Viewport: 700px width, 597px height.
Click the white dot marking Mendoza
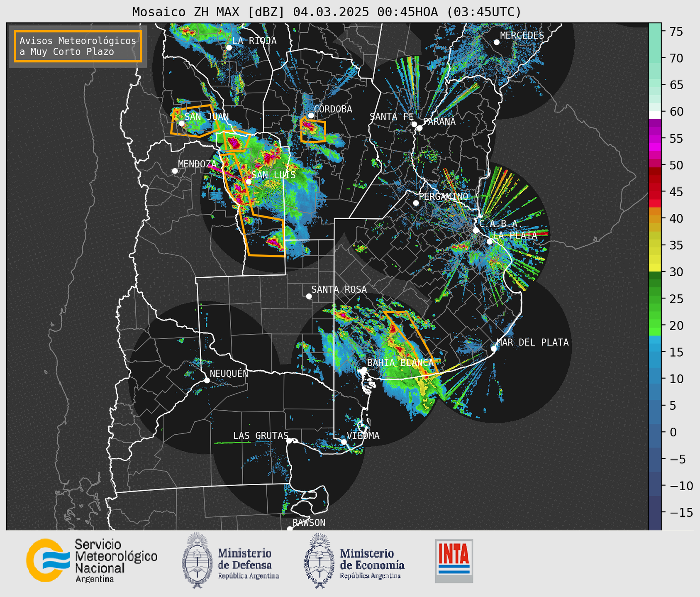[175, 171]
